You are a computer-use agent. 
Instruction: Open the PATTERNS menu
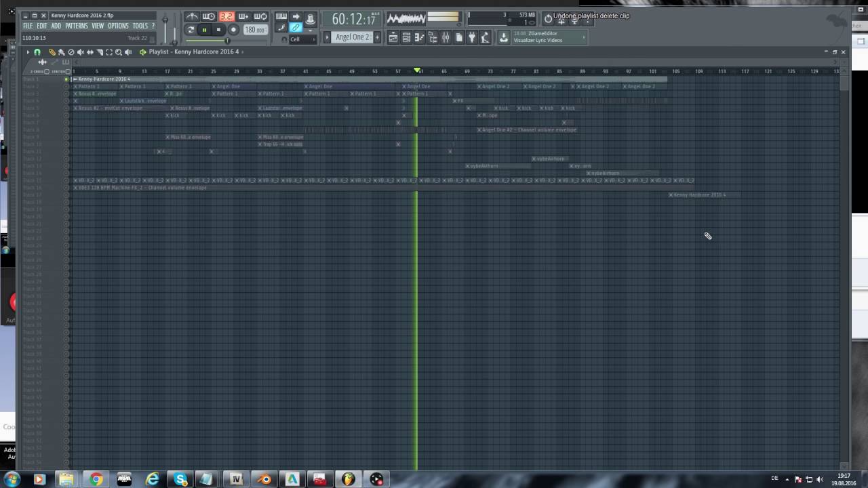(x=77, y=26)
